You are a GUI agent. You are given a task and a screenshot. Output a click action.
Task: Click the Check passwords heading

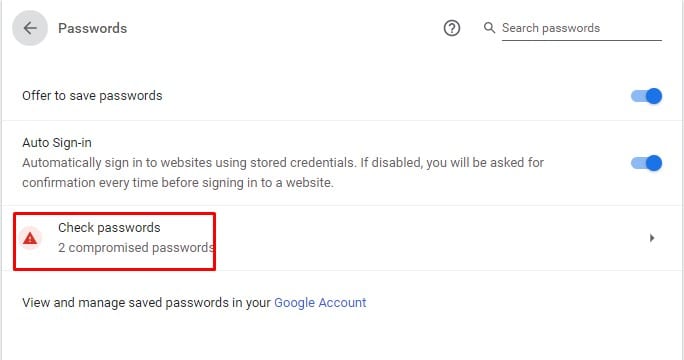click(x=109, y=227)
